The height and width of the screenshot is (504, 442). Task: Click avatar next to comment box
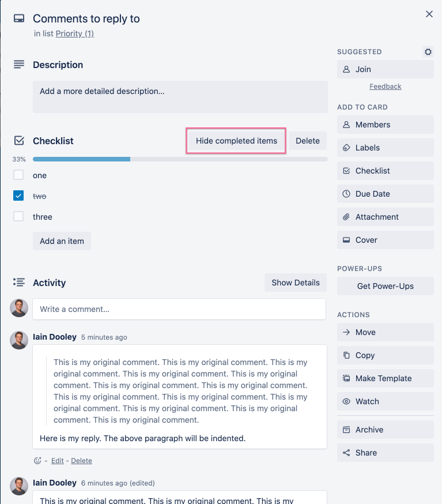pyautogui.click(x=19, y=308)
